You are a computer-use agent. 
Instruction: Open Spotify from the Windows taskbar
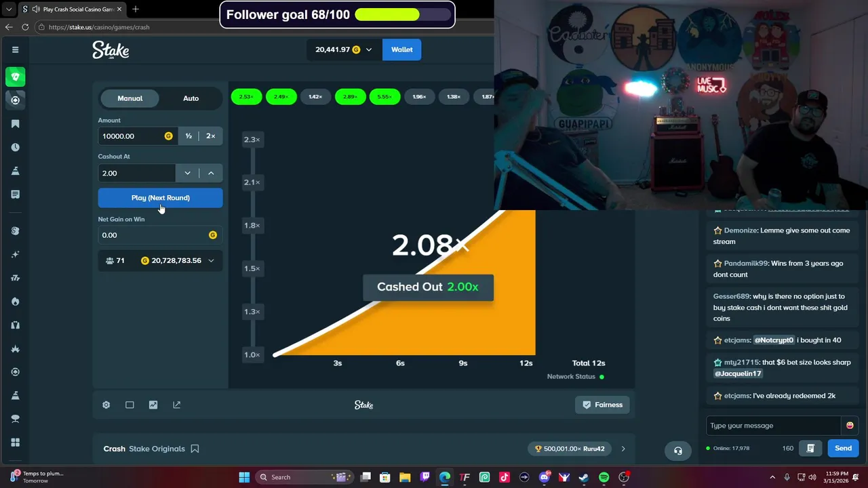(x=604, y=477)
